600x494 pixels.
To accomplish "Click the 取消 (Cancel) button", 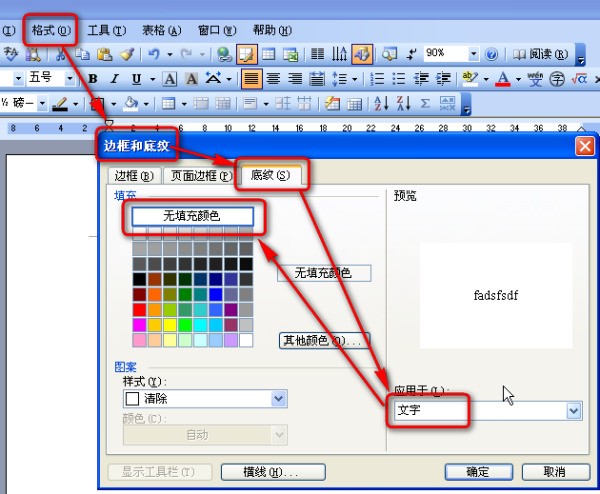I will pyautogui.click(x=556, y=472).
